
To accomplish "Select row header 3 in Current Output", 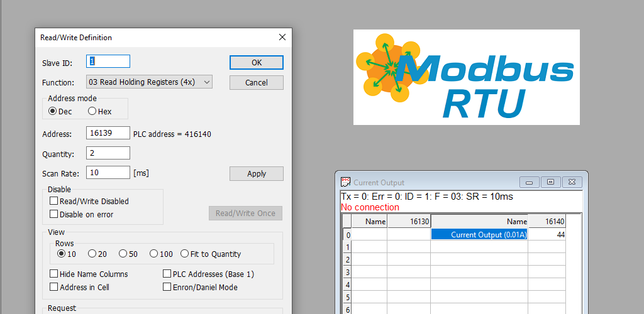I will [x=347, y=272].
